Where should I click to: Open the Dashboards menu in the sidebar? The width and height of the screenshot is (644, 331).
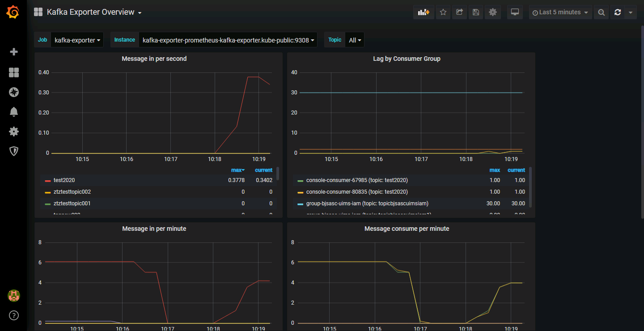[x=14, y=72]
